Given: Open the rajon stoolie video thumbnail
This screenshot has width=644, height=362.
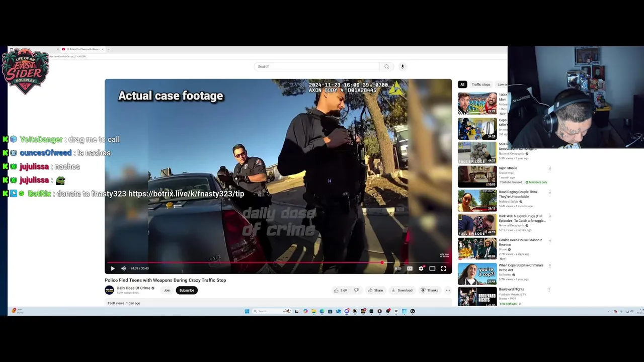Looking at the screenshot, I should coord(477,176).
